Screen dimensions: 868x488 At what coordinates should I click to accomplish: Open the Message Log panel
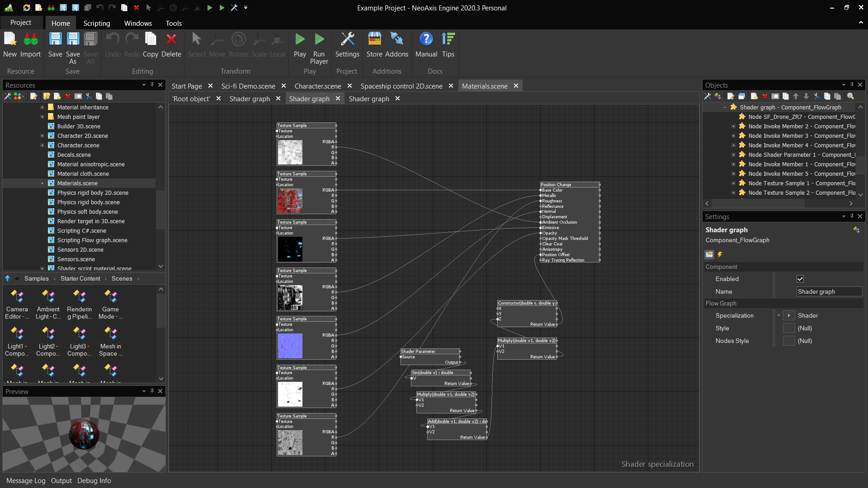[x=26, y=481]
